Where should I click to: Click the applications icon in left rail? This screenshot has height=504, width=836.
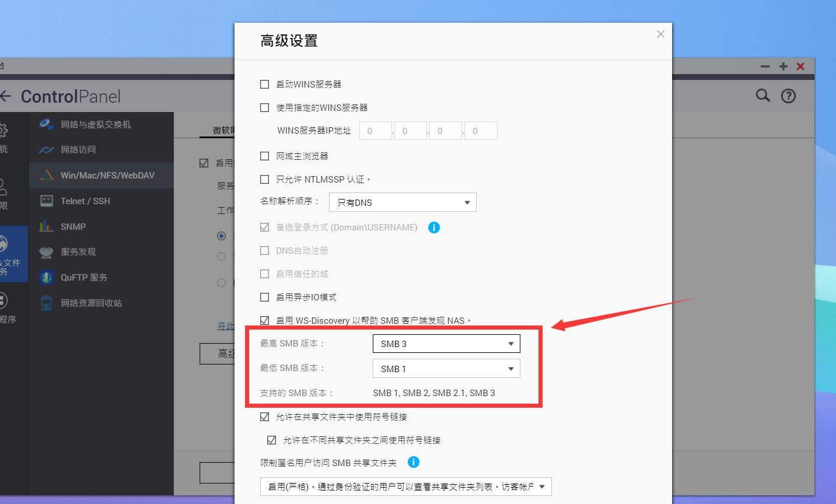click(x=3, y=300)
